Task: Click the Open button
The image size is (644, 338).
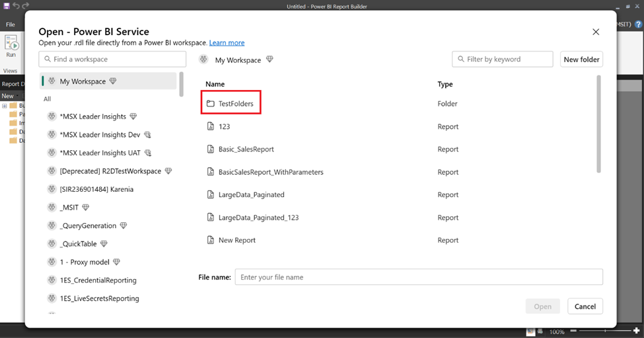Action: coord(542,306)
